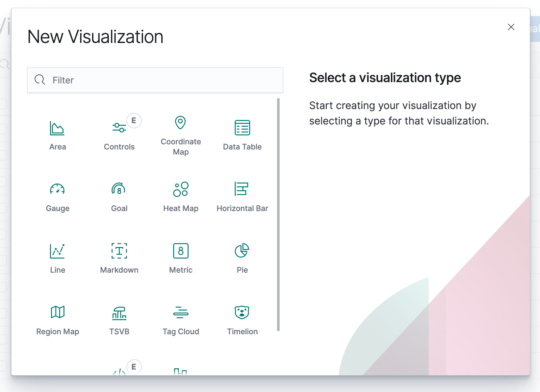Click the Region Map label
The width and height of the screenshot is (540, 392).
click(58, 332)
